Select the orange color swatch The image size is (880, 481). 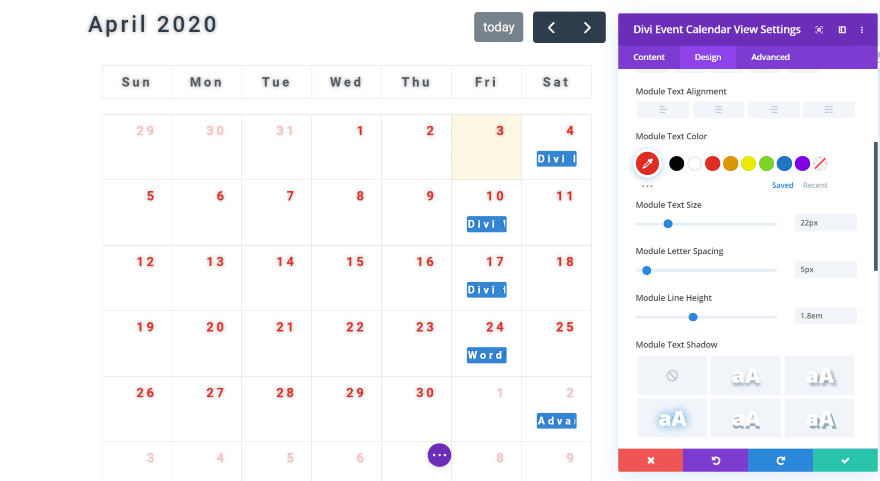click(x=731, y=163)
